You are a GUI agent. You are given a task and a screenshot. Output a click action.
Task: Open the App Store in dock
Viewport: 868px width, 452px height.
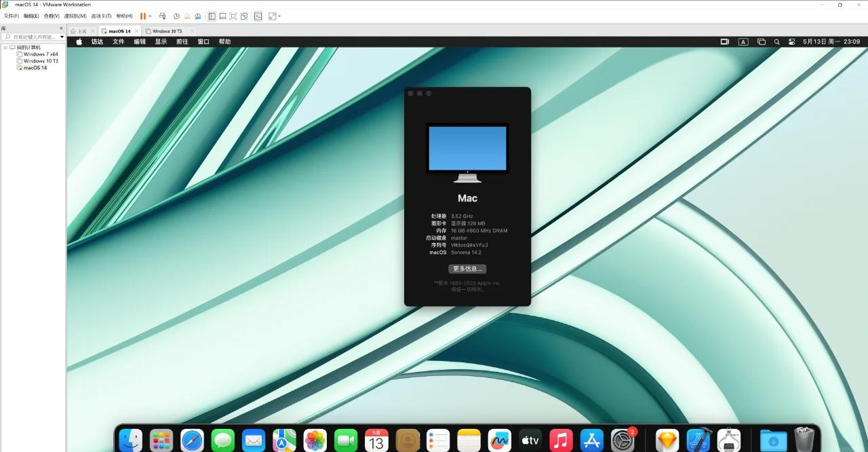(x=592, y=440)
